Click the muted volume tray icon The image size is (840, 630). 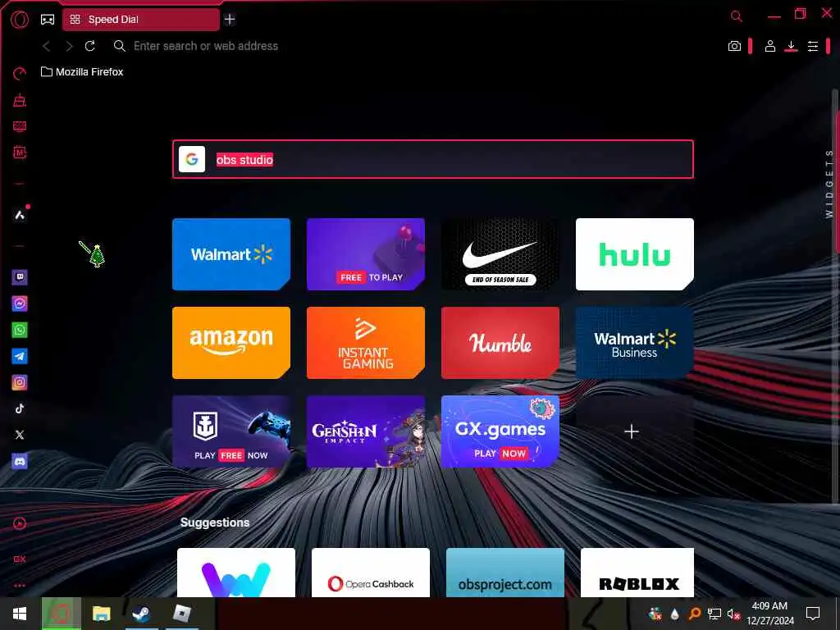pos(733,614)
